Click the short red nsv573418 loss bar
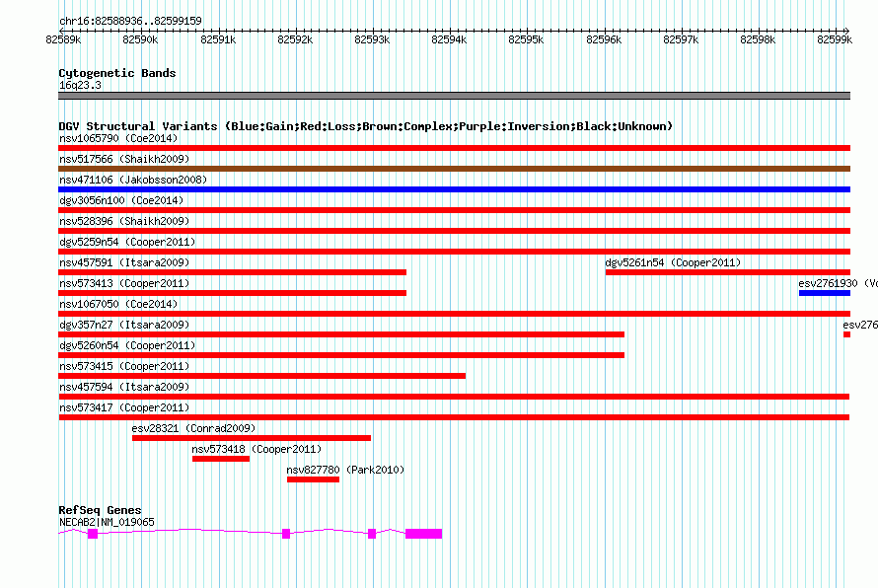Viewport: 878px width, 588px height. pyautogui.click(x=221, y=459)
